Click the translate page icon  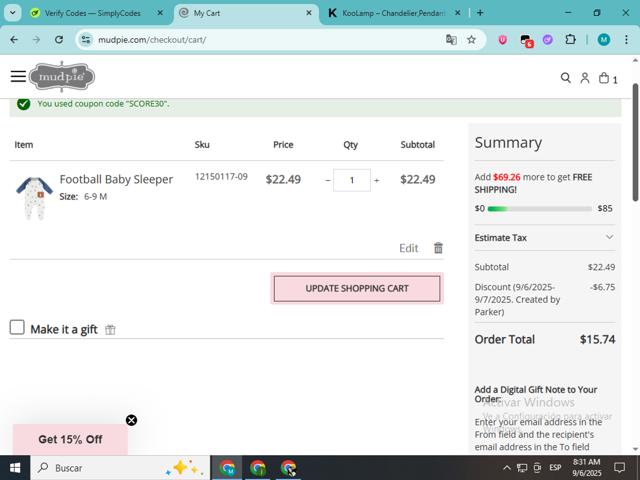pyautogui.click(x=451, y=40)
